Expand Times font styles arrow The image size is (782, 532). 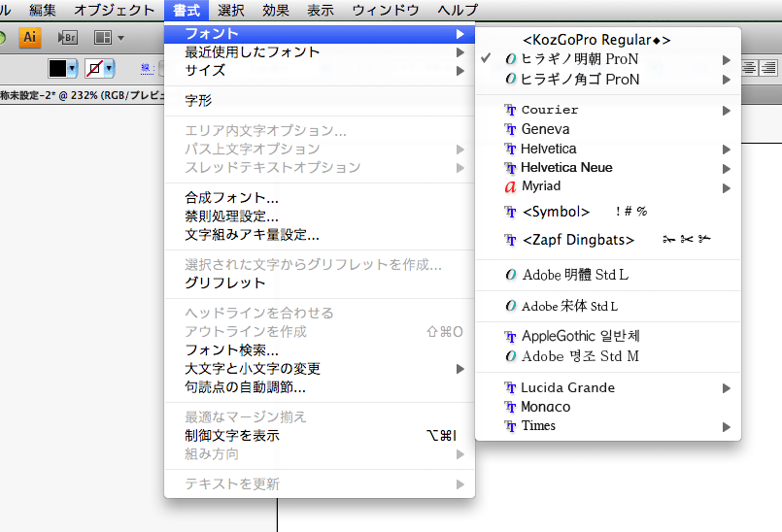point(727,427)
